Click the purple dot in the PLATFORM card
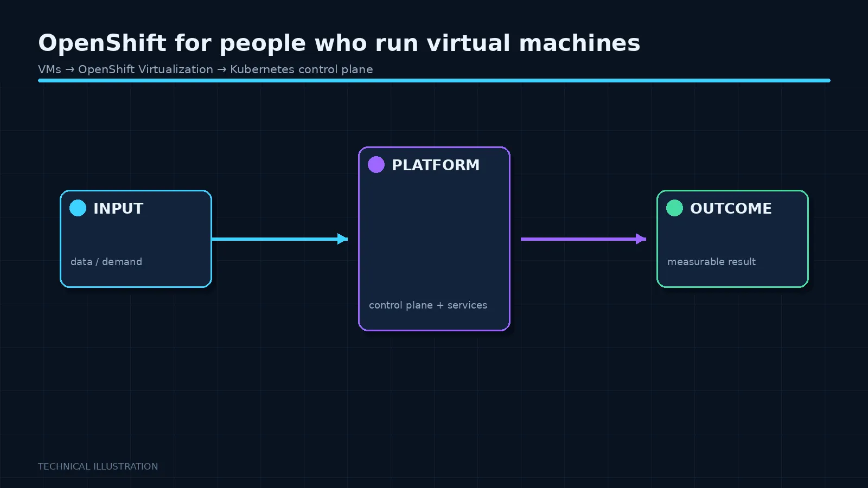The height and width of the screenshot is (488, 868). (x=376, y=164)
